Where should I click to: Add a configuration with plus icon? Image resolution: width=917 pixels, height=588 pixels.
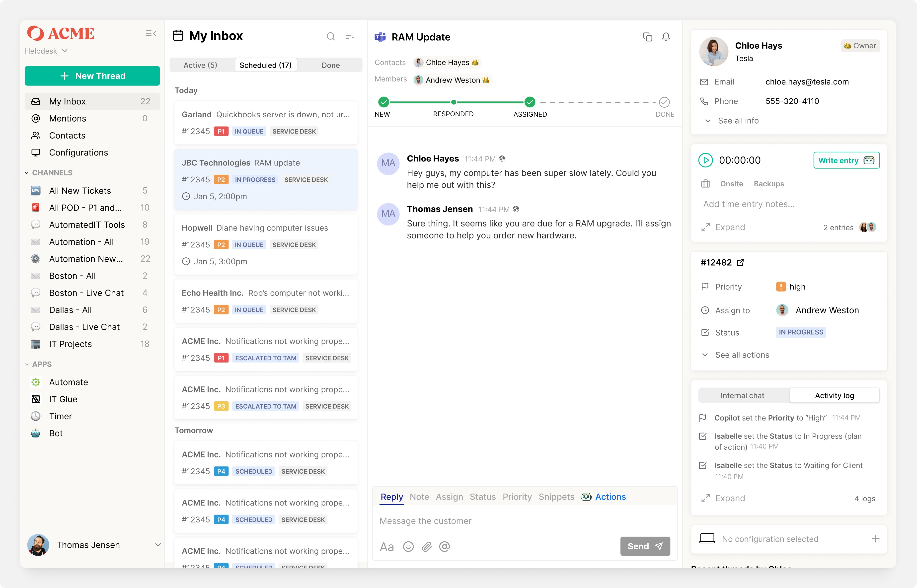coord(875,539)
